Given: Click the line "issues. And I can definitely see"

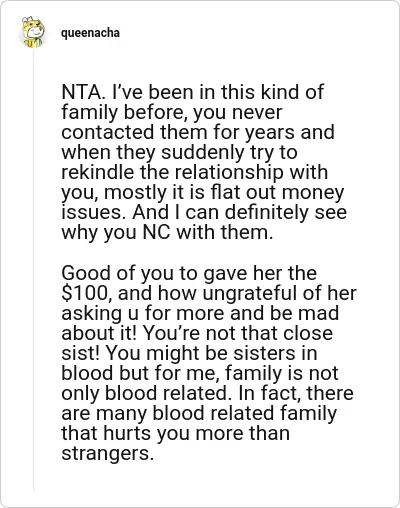Looking at the screenshot, I should (x=204, y=213).
